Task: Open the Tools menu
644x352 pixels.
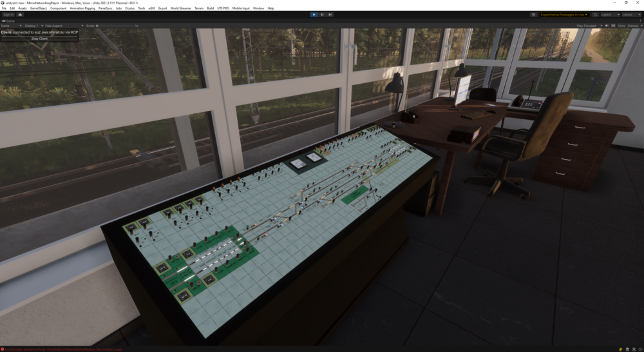Action: click(x=141, y=8)
